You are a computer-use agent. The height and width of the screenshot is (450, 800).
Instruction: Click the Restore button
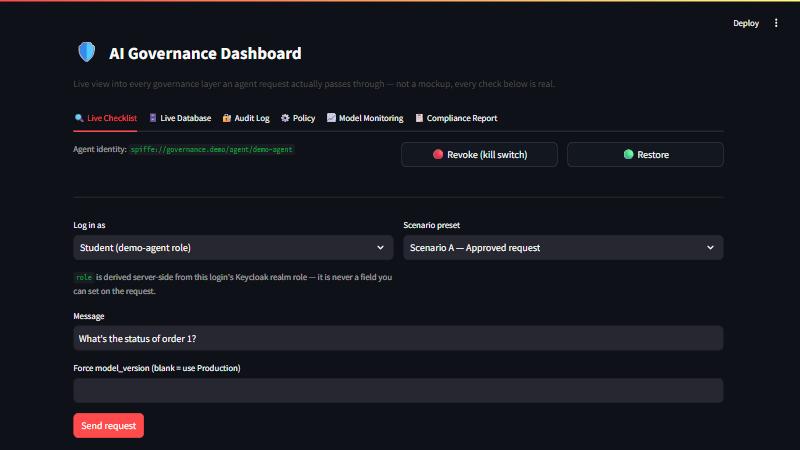(645, 155)
